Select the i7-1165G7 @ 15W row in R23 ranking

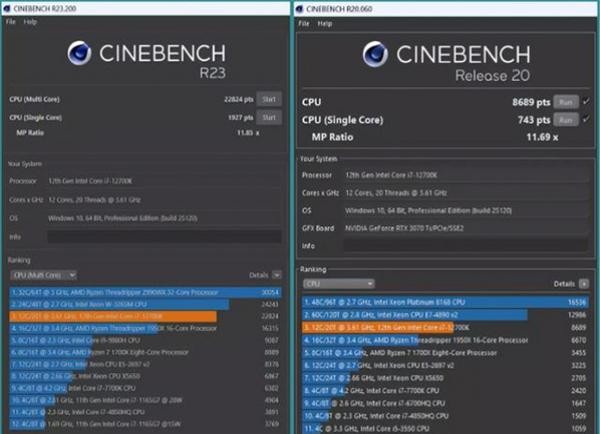coord(145,424)
